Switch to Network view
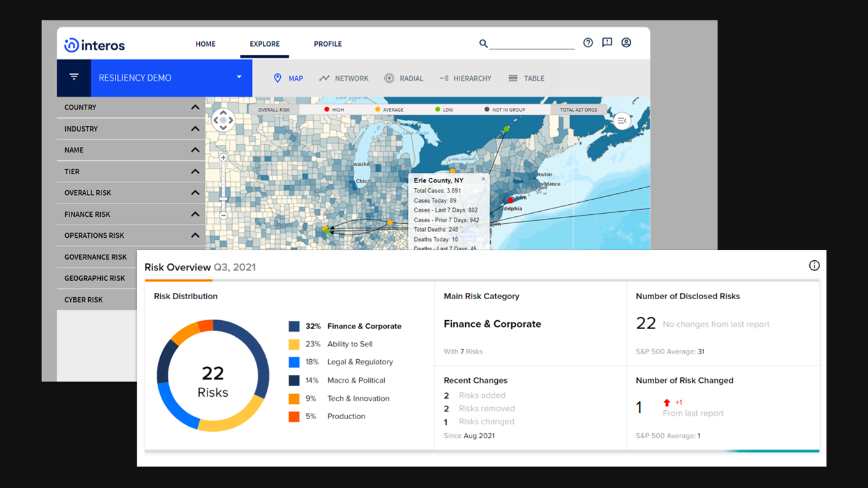The width and height of the screenshot is (868, 488). pyautogui.click(x=344, y=78)
